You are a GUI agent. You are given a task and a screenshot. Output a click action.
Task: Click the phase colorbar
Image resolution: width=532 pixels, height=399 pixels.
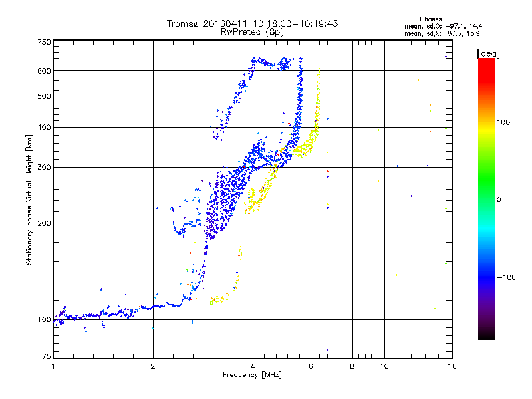(x=487, y=198)
